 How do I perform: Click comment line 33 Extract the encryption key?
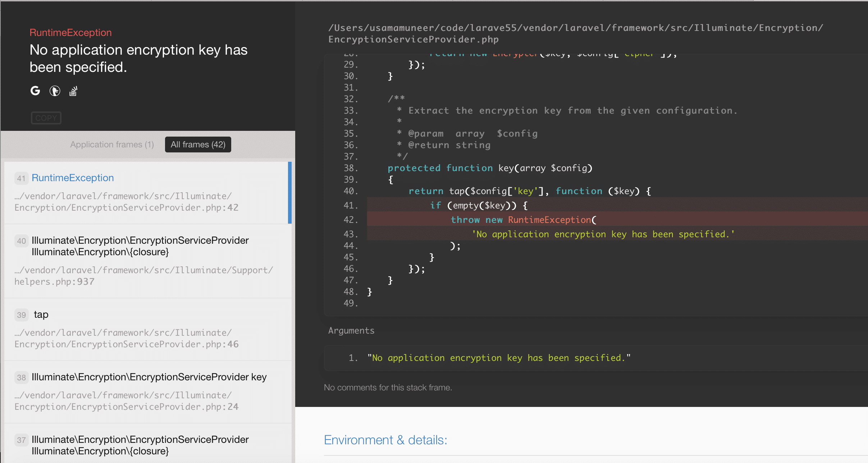point(567,110)
